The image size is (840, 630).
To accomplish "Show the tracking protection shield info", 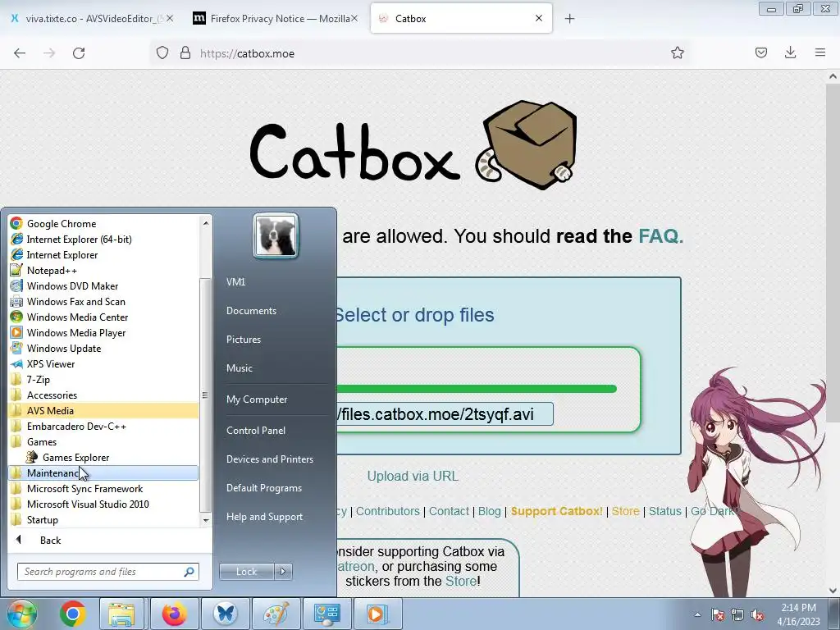I will tap(162, 53).
